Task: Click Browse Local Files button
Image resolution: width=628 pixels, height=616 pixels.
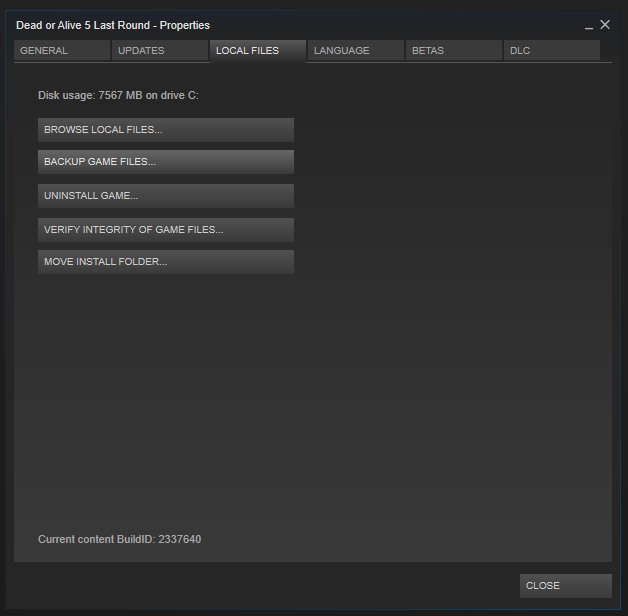Action: point(166,130)
